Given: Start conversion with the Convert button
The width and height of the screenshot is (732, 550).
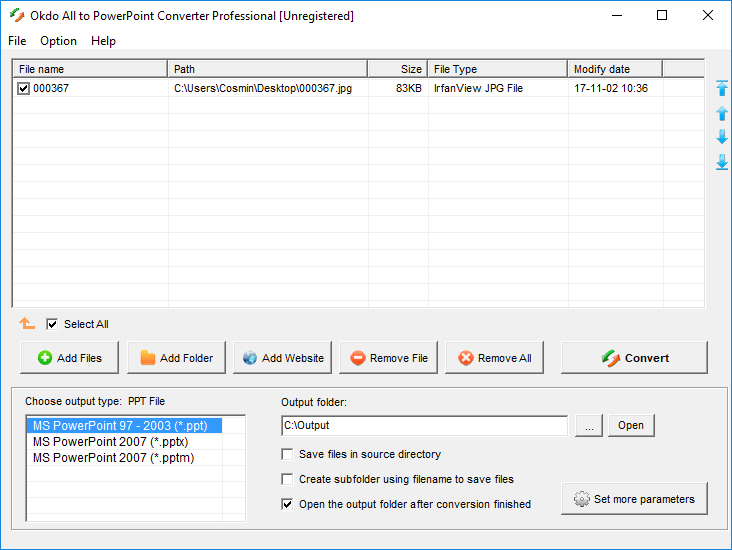Looking at the screenshot, I should point(634,358).
